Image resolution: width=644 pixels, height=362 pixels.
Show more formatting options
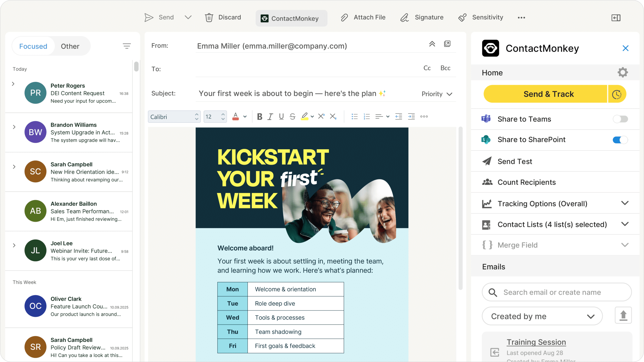[x=424, y=117]
